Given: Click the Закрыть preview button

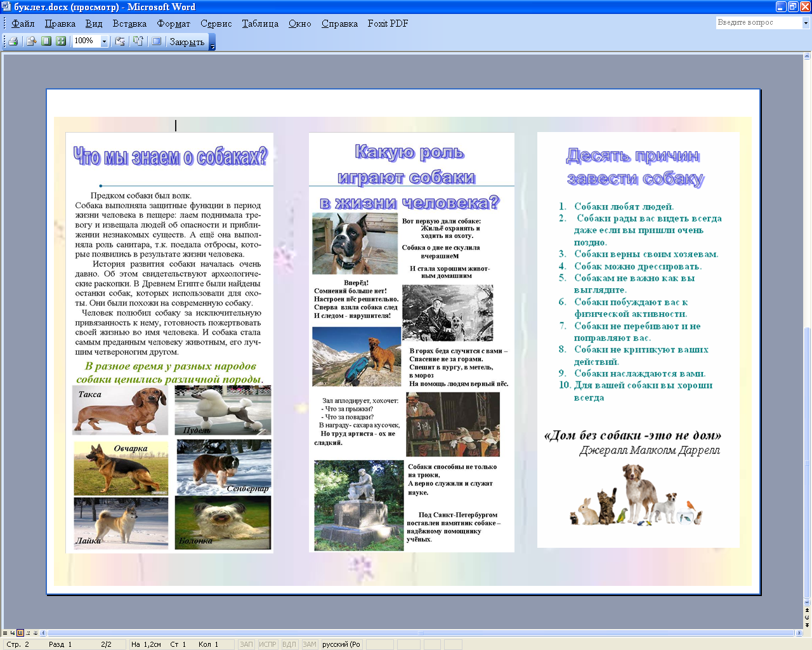Looking at the screenshot, I should [x=187, y=42].
